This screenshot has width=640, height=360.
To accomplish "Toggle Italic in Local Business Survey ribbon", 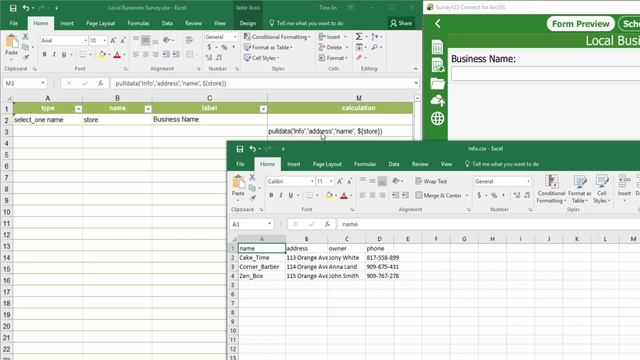I will (54, 54).
